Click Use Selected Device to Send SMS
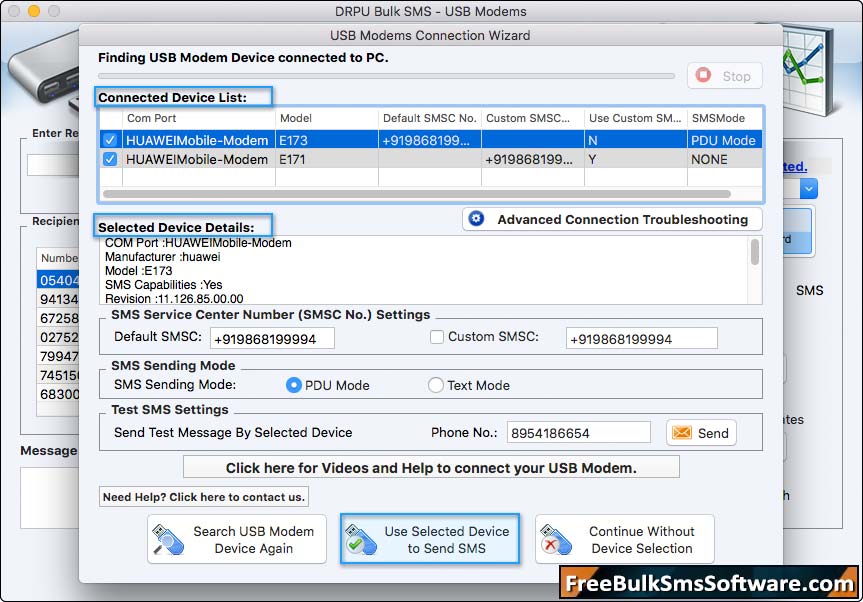Screen dimensions: 863x602 tap(430, 539)
